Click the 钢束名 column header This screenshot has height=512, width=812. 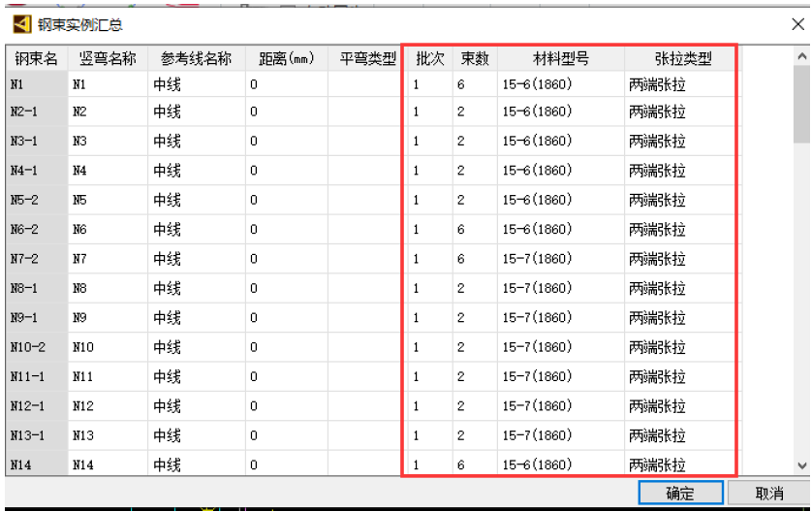36,58
